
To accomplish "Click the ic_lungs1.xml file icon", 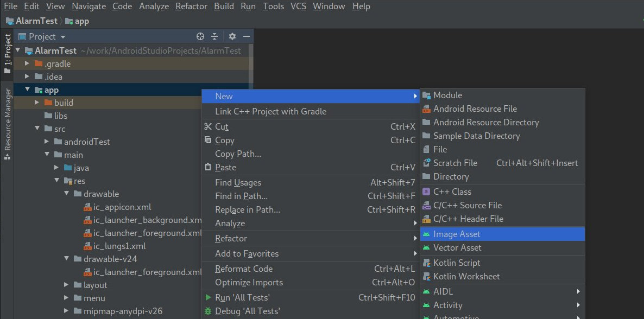I will (x=87, y=246).
